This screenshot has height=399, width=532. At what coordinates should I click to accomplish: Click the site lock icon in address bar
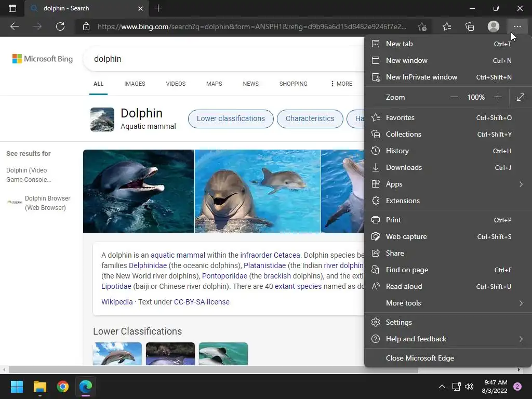tap(86, 26)
